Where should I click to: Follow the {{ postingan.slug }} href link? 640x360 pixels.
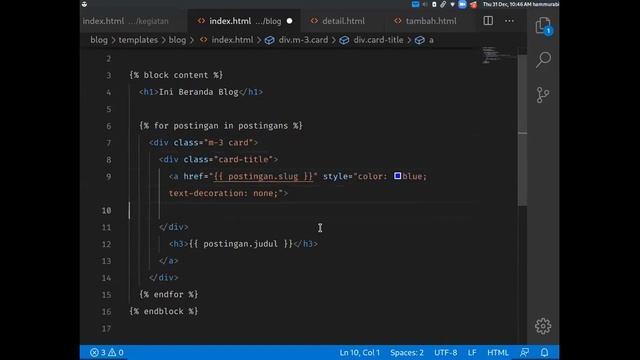[263, 176]
